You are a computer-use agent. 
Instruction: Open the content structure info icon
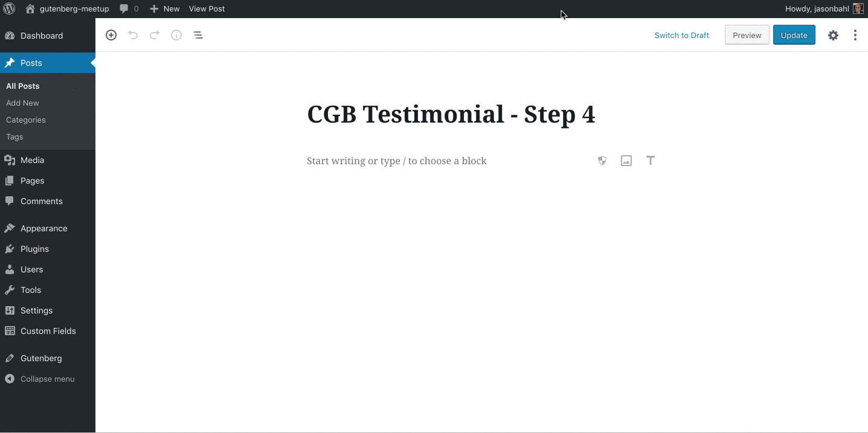176,35
